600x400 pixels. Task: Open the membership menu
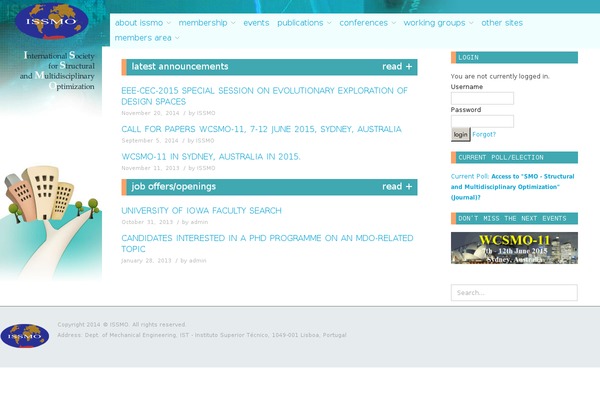[x=203, y=23]
